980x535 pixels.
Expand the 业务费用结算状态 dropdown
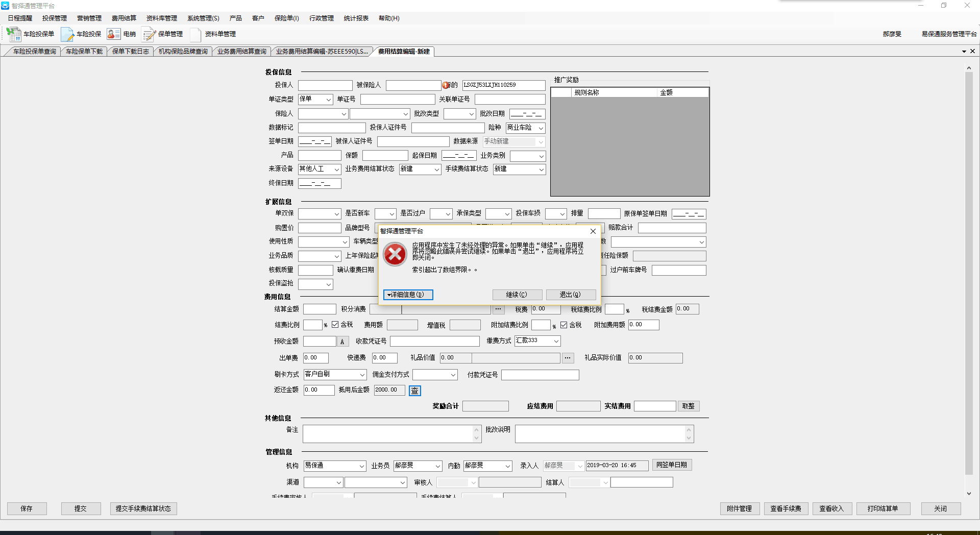point(436,169)
